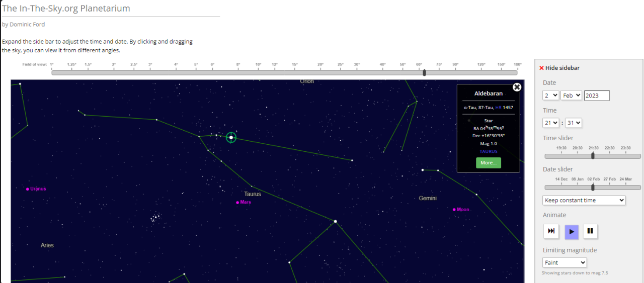Image resolution: width=644 pixels, height=283 pixels.
Task: Click the Moon marker in Gemini
Action: click(x=454, y=210)
